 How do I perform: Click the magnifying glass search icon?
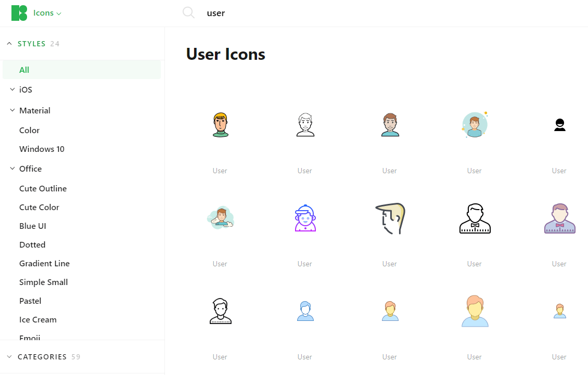coord(188,13)
